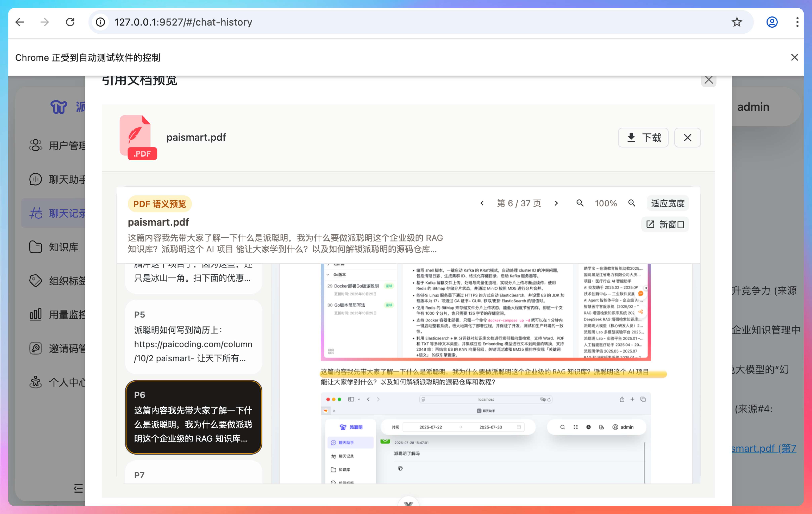The image size is (812, 514).
Task: Select the highlighted P6 snippet card
Action: click(193, 417)
